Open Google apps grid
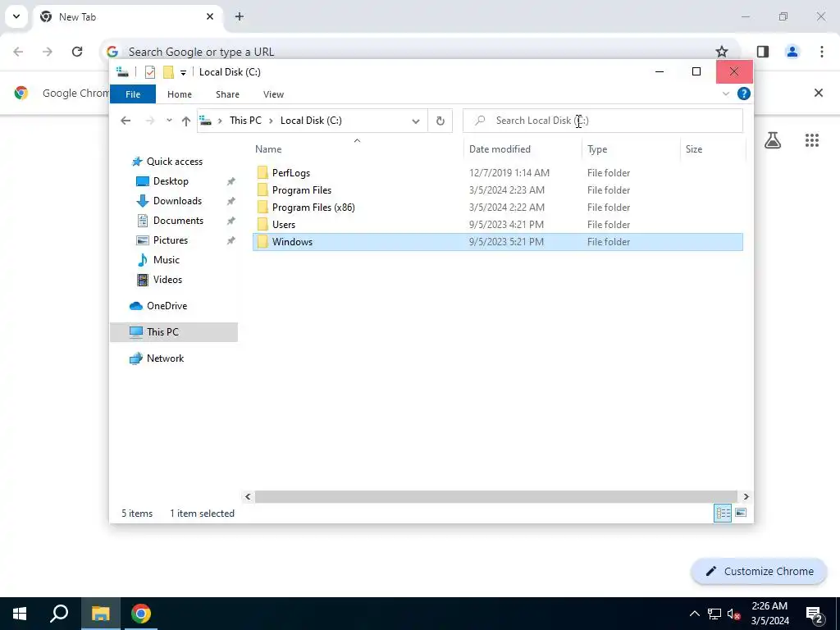 pos(812,140)
